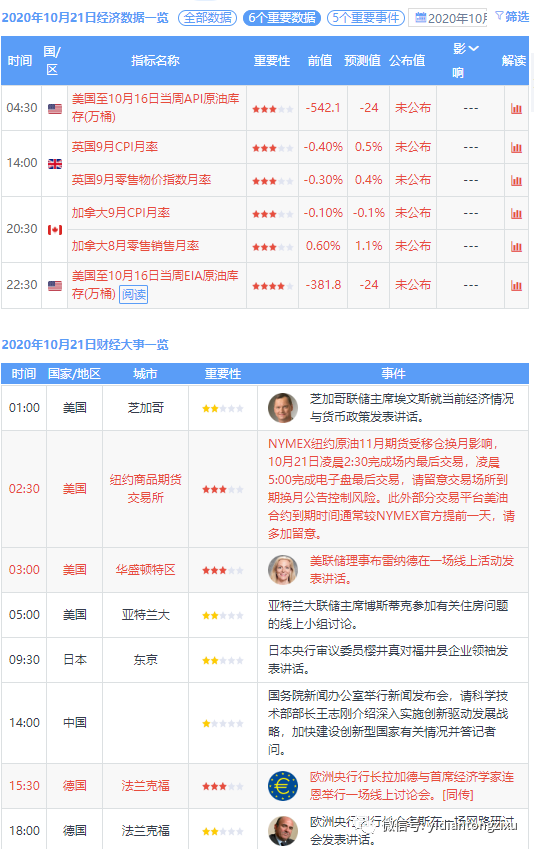Toggle the 5个重要事件 filter pill
The height and width of the screenshot is (849, 534).
tap(366, 18)
